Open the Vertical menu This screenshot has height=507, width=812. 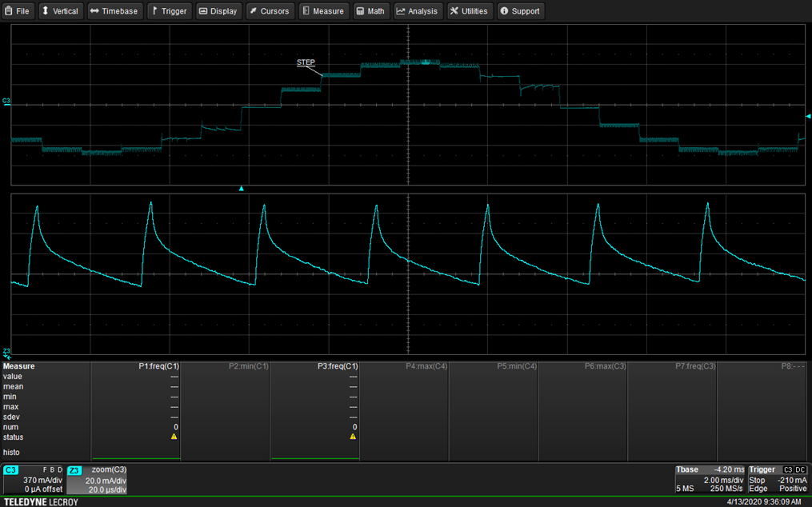60,11
